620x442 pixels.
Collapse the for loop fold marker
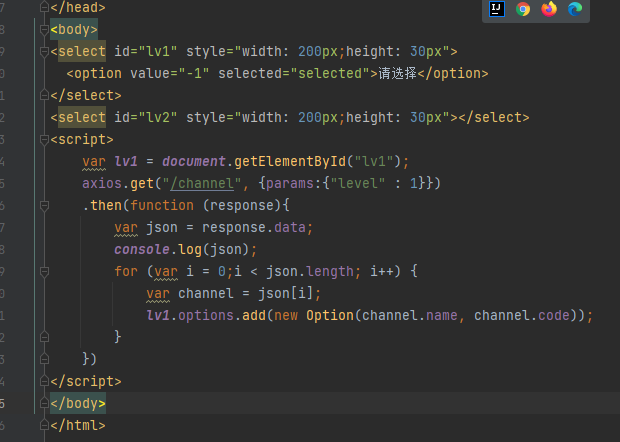coord(46,271)
